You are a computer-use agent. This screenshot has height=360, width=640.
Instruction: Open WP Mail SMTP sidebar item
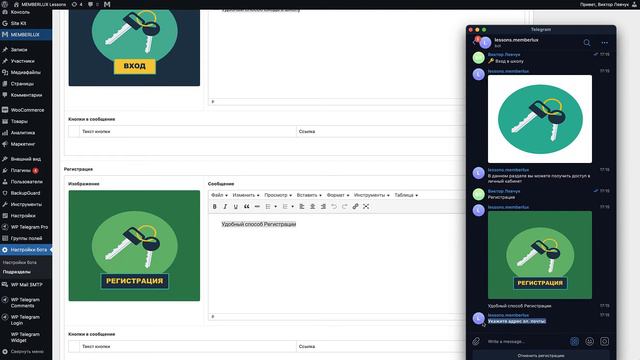click(26, 284)
